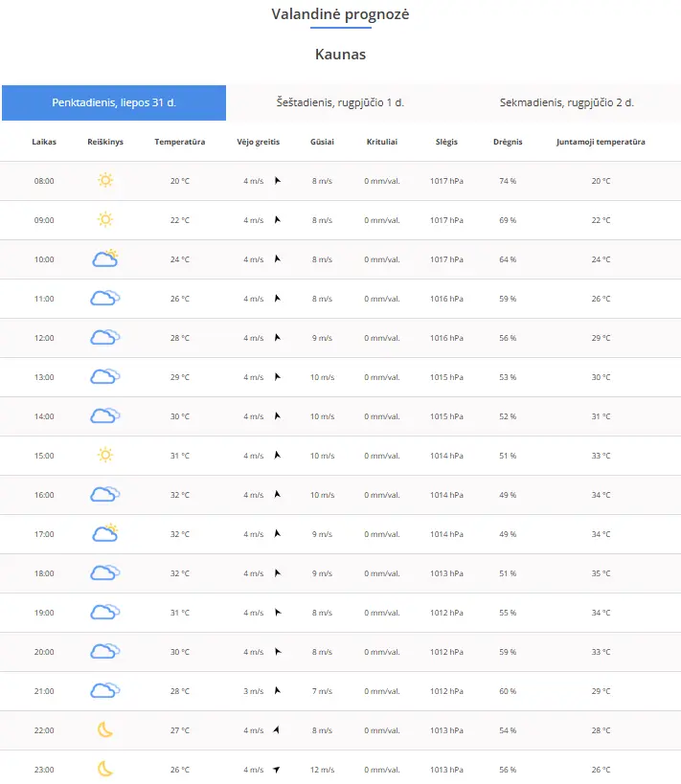Click the 12 m/s gust value at 23:00

point(322,770)
